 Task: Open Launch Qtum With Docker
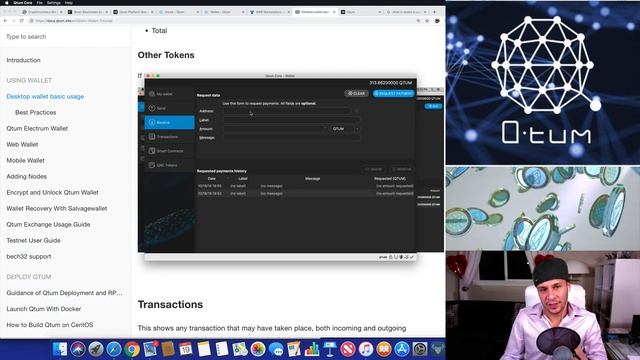tap(43, 309)
